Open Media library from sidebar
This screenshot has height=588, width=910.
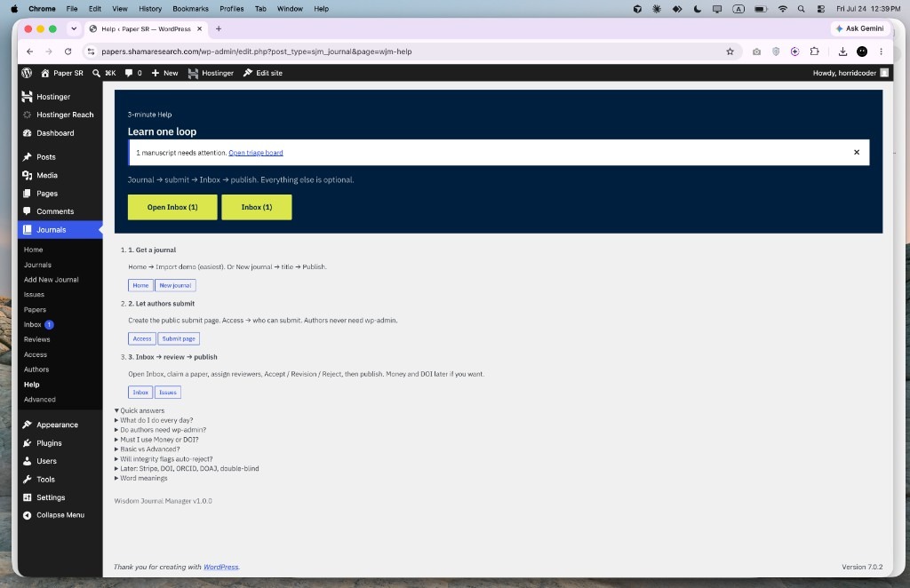coord(46,175)
